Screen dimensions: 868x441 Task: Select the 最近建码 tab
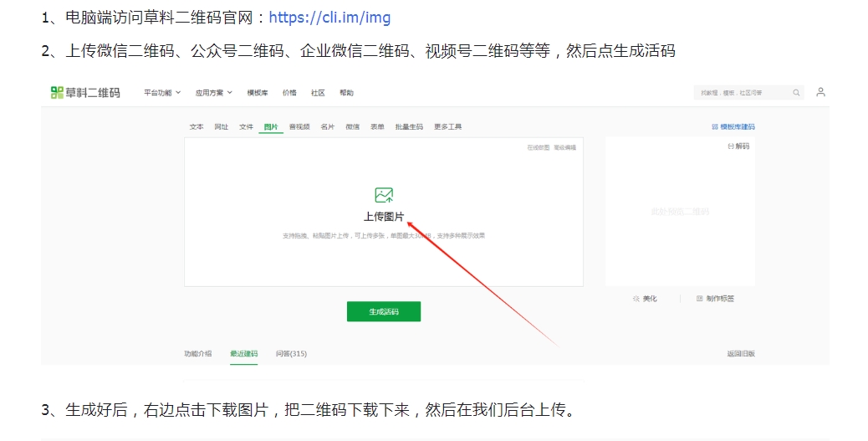pyautogui.click(x=243, y=354)
